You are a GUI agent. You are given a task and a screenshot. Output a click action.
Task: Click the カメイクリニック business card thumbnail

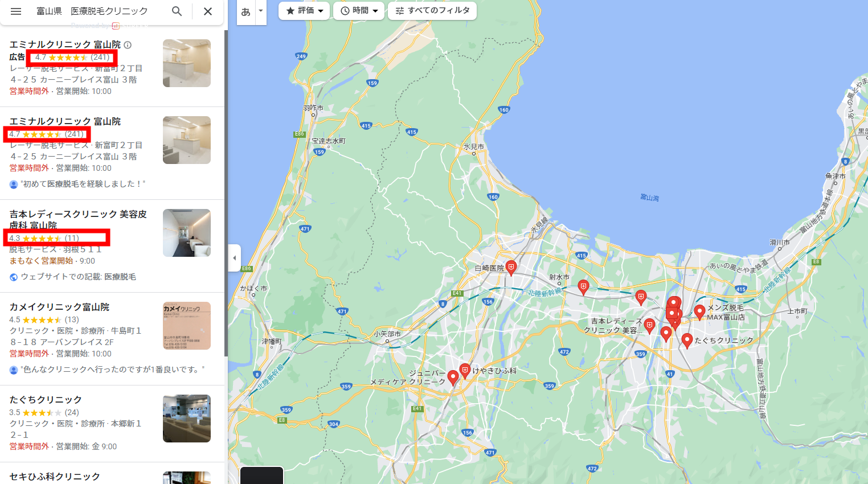pyautogui.click(x=187, y=326)
